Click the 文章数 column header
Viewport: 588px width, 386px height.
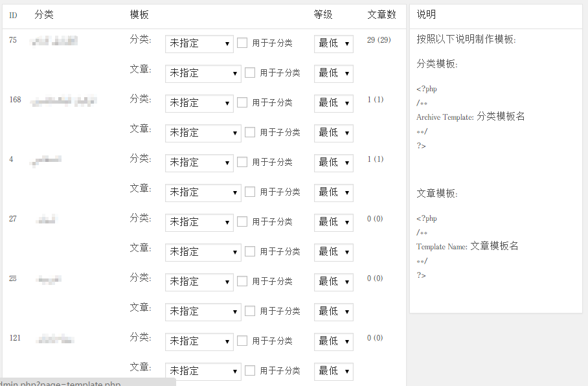(x=381, y=15)
